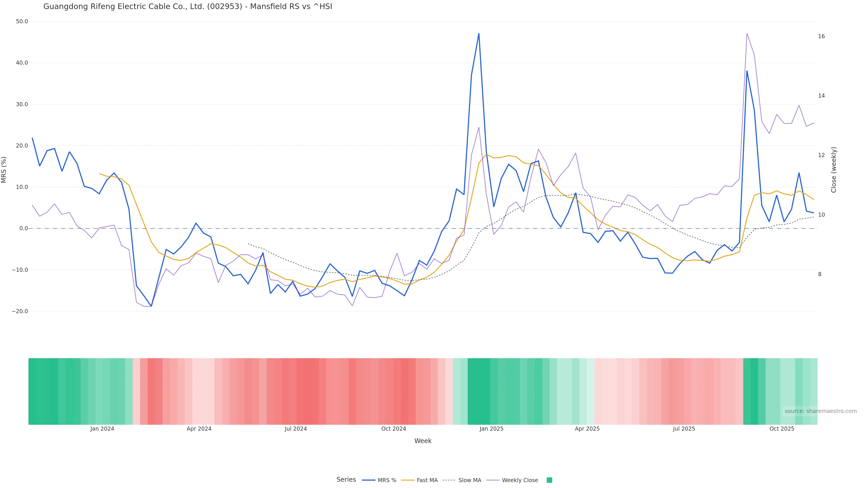
Task: Click the green square legend swatch
Action: point(549,480)
